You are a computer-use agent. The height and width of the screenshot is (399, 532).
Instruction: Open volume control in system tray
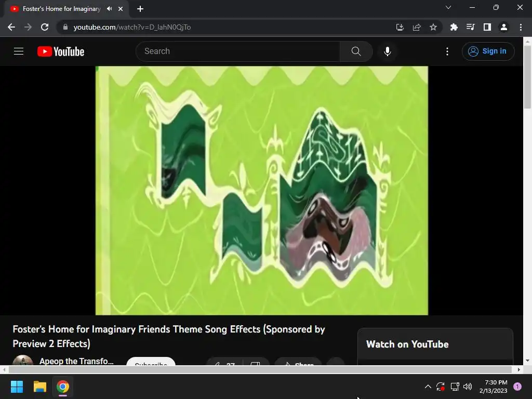468,387
